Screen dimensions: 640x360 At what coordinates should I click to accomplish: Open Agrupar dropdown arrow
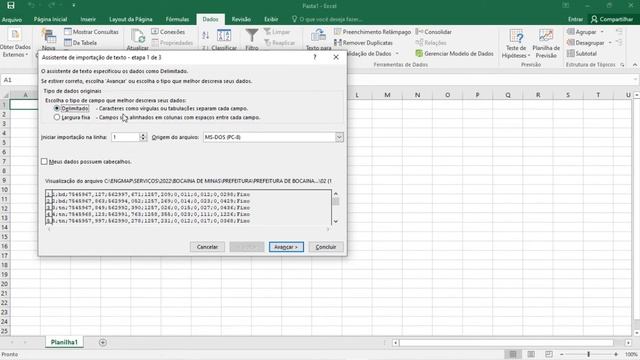602,32
